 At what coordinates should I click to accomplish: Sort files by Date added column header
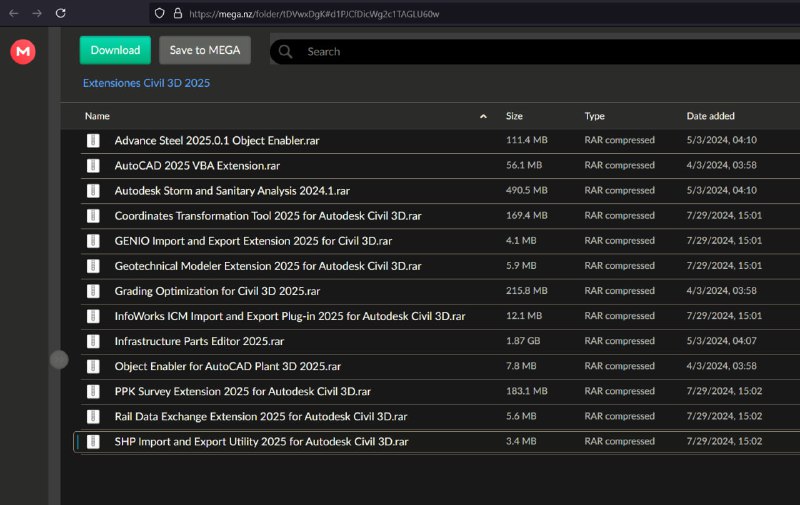(710, 116)
